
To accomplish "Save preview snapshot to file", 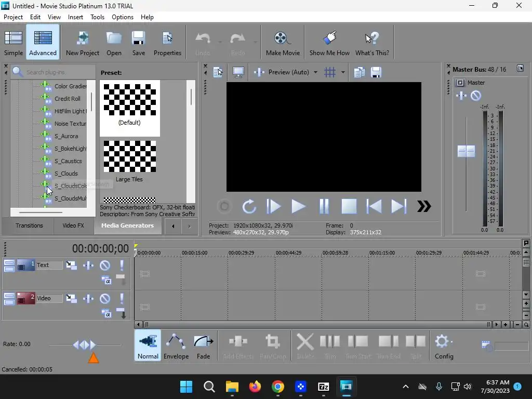I will pyautogui.click(x=376, y=72).
